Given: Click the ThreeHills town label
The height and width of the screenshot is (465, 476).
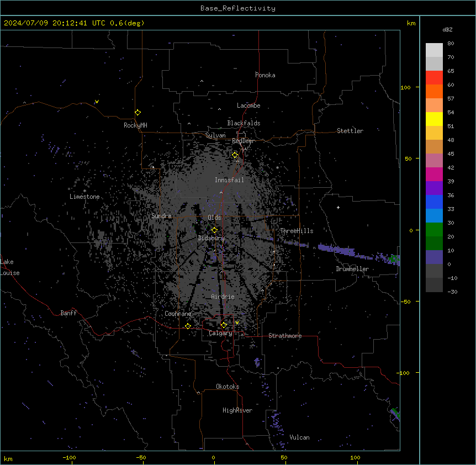Looking at the screenshot, I should click(x=297, y=231).
